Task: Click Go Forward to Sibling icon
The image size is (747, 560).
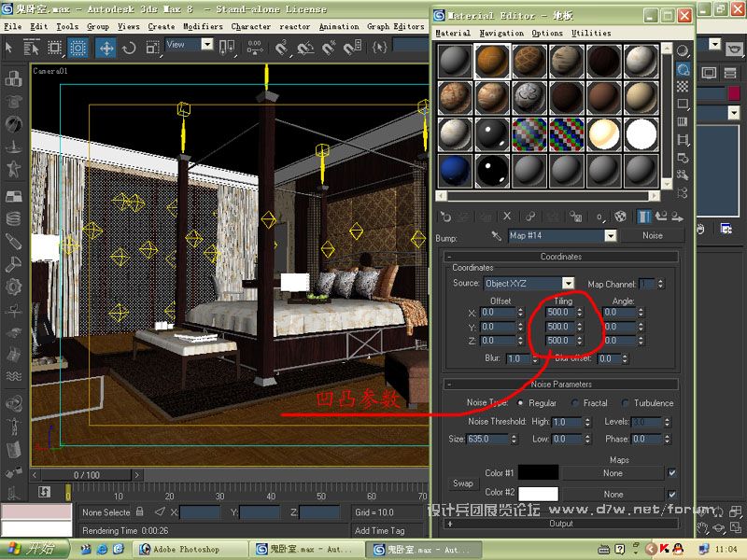Action: pyautogui.click(x=677, y=217)
